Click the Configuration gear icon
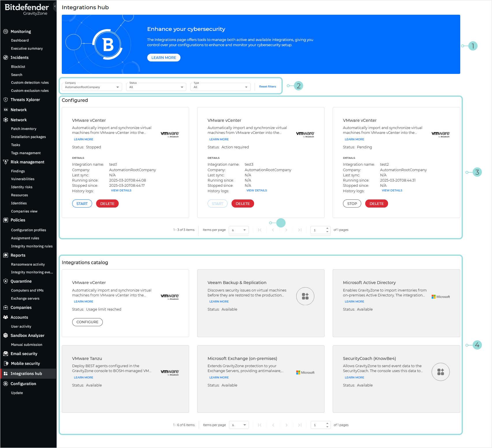This screenshot has height=448, width=492. (x=5, y=384)
